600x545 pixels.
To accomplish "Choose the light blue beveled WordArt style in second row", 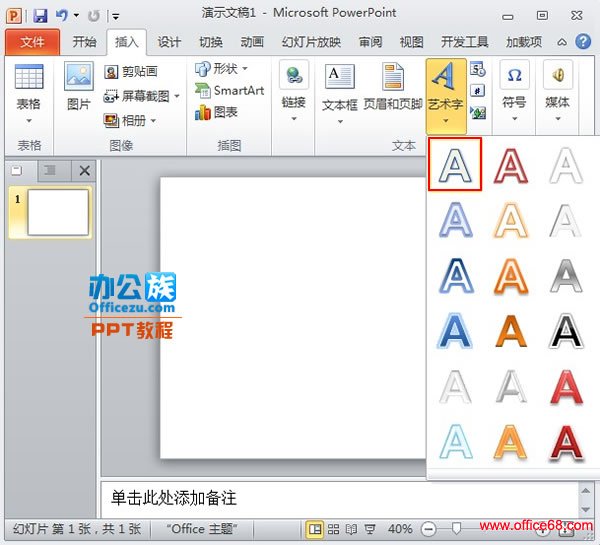I will [455, 220].
